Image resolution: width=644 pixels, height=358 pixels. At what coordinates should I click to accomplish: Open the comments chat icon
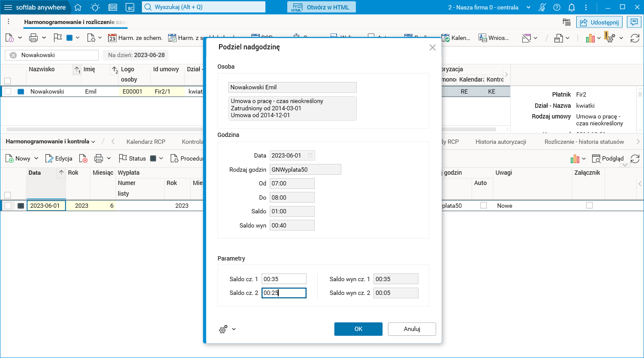point(634,22)
